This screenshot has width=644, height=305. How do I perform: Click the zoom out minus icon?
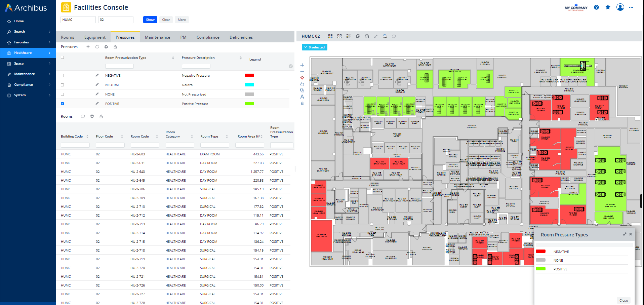click(302, 71)
